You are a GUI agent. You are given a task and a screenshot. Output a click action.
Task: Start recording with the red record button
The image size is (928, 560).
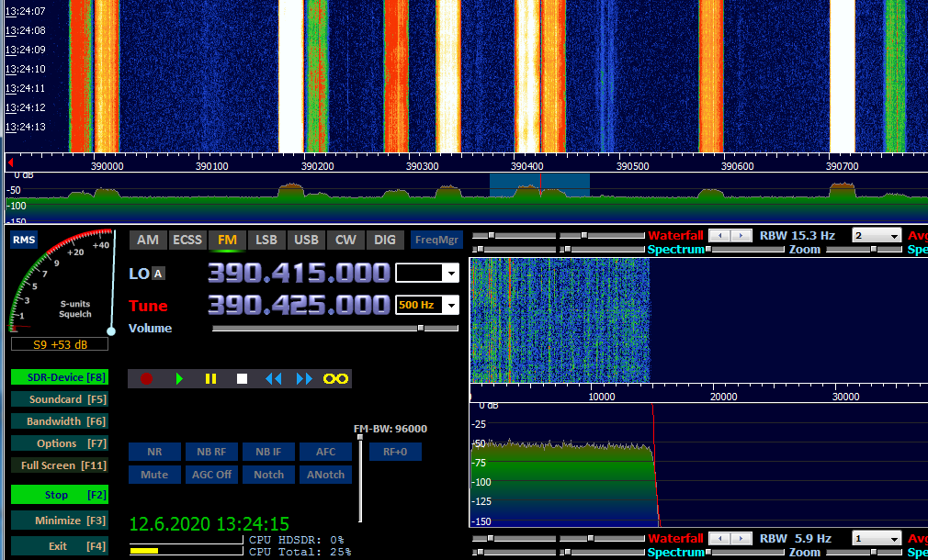click(x=146, y=378)
